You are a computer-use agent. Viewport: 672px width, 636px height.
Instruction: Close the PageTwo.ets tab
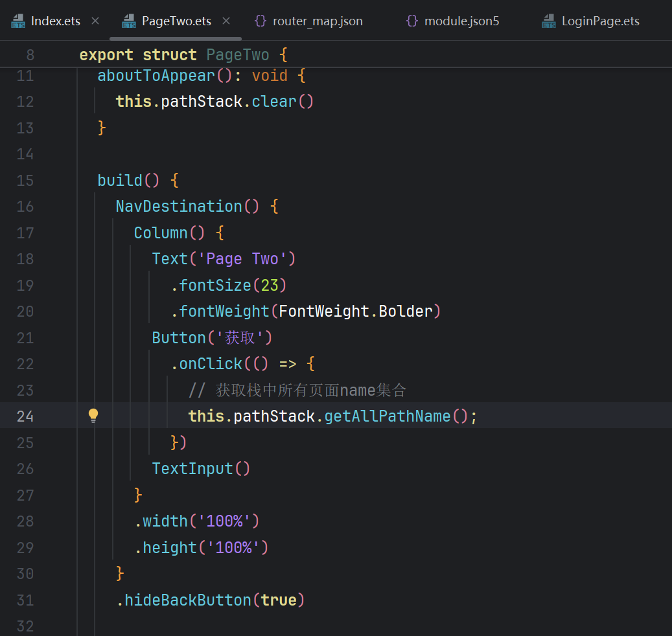[x=226, y=21]
